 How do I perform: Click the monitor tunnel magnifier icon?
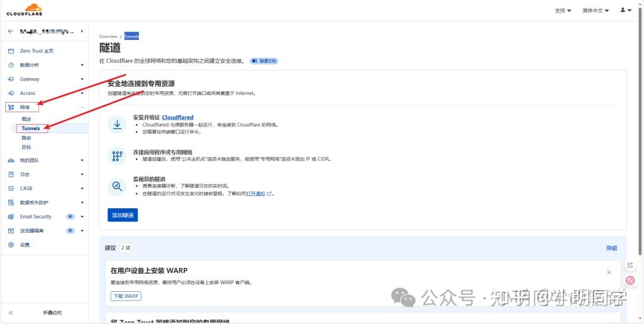[117, 186]
